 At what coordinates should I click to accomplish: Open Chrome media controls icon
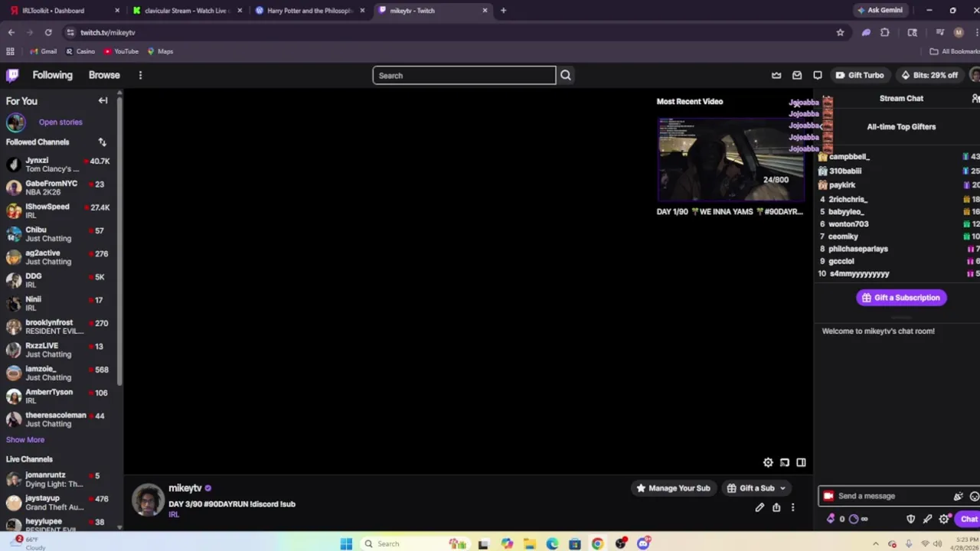[939, 32]
